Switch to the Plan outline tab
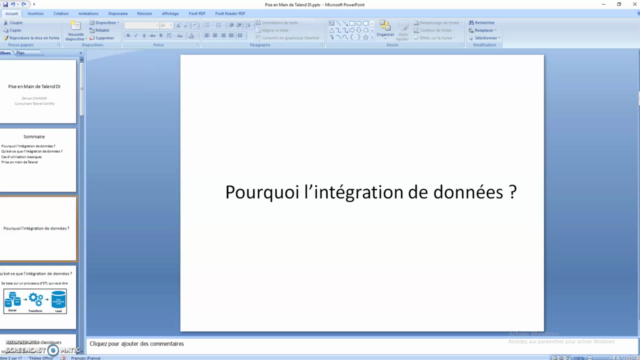This screenshot has height=360, width=640. point(20,53)
